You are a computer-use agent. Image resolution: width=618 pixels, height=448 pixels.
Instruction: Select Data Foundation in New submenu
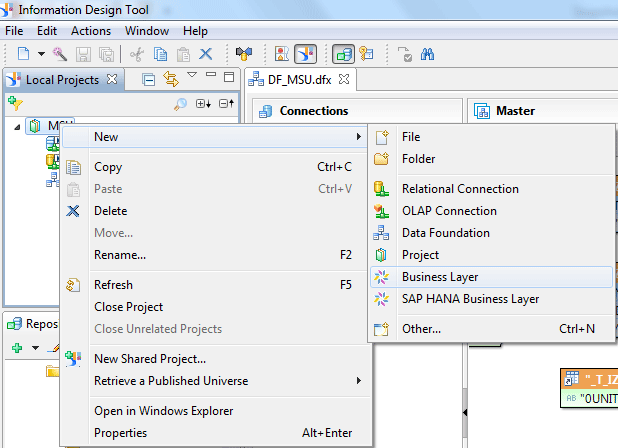click(x=491, y=233)
